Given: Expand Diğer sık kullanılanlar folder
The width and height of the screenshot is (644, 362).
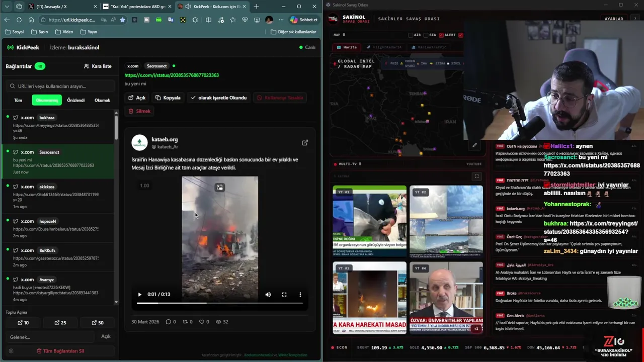Looking at the screenshot, I should point(293,32).
